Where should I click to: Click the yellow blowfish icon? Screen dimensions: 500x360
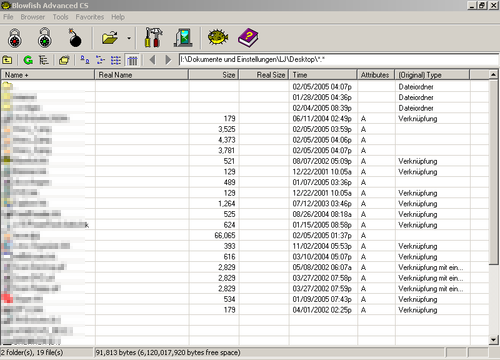pos(218,37)
